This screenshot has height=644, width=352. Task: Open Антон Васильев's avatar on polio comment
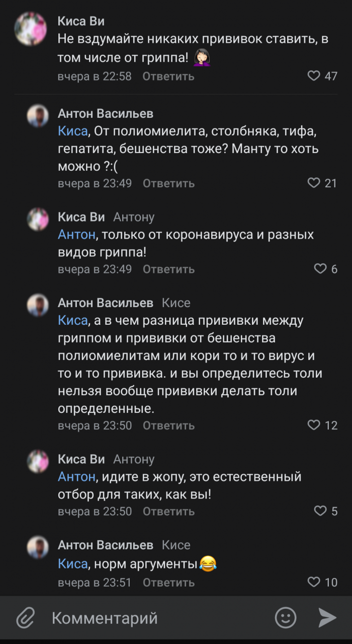38,116
